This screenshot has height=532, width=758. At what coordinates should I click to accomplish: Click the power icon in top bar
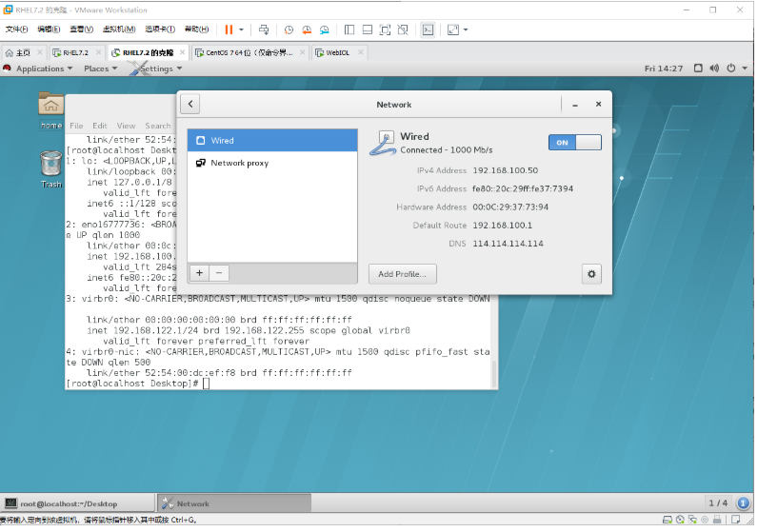[731, 69]
